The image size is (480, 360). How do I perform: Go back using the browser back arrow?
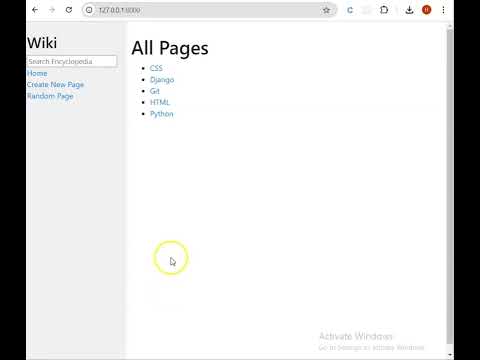[35, 10]
